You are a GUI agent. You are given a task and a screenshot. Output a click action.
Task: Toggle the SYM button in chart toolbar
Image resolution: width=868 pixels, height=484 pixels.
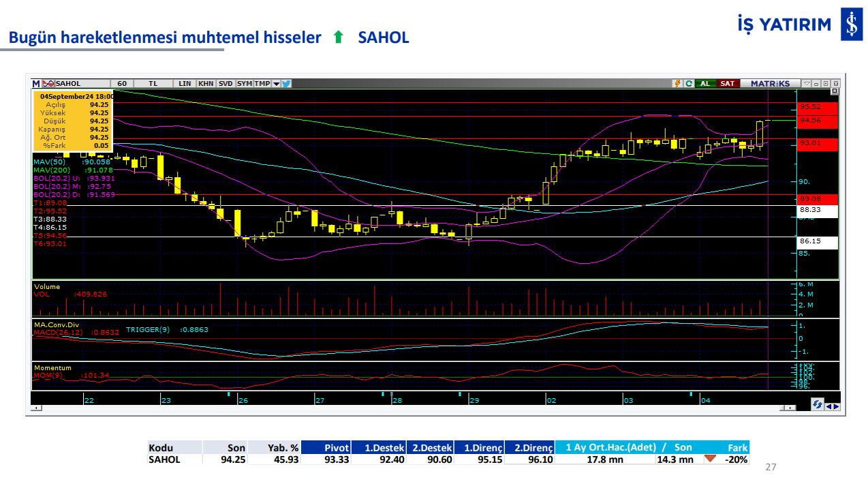tap(245, 83)
